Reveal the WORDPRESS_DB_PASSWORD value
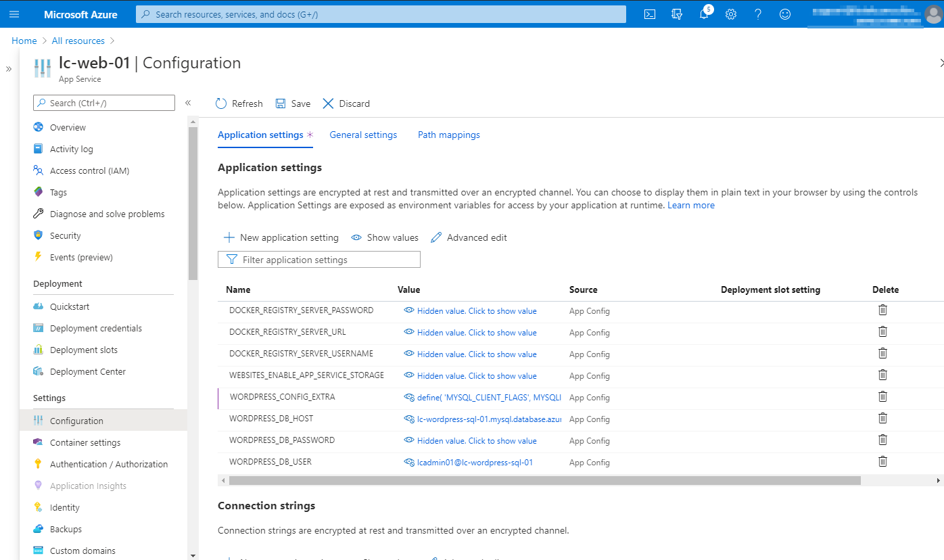 (x=475, y=440)
